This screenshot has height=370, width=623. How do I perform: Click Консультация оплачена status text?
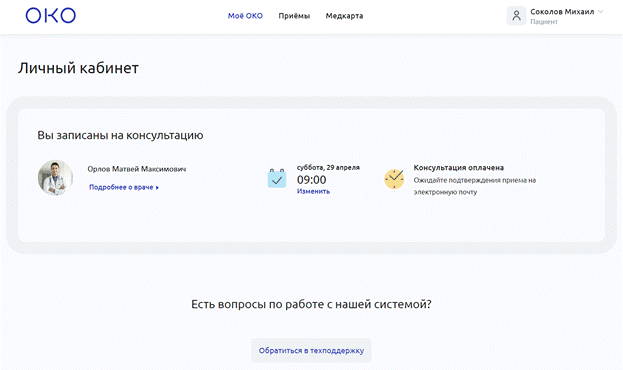[x=459, y=168]
